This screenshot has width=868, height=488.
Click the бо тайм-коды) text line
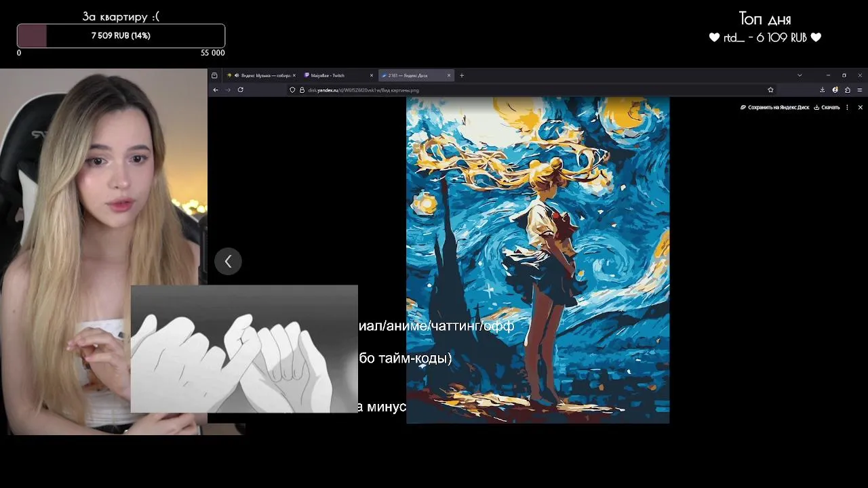pos(405,358)
